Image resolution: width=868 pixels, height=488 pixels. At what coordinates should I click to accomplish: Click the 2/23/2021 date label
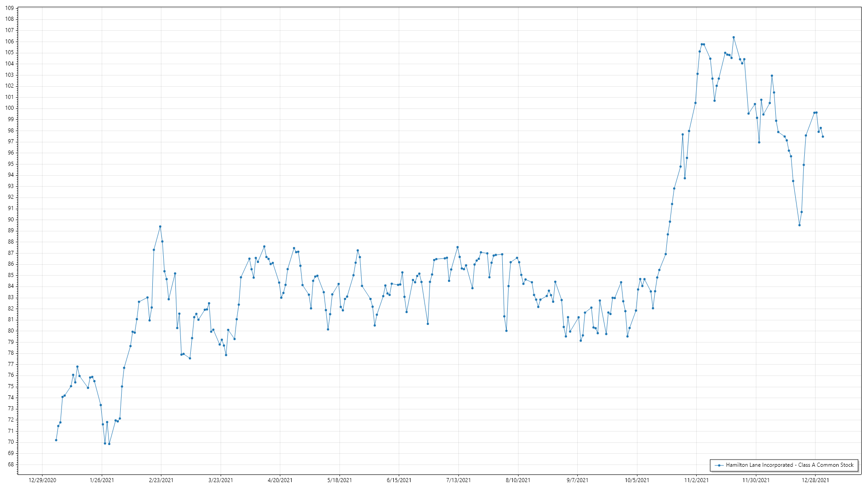[x=161, y=480]
